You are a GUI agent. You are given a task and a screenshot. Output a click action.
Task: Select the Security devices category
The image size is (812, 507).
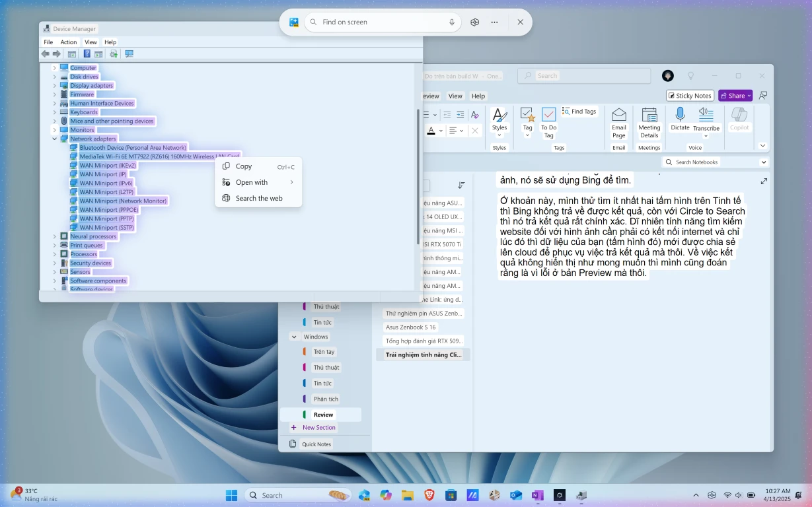tap(91, 263)
